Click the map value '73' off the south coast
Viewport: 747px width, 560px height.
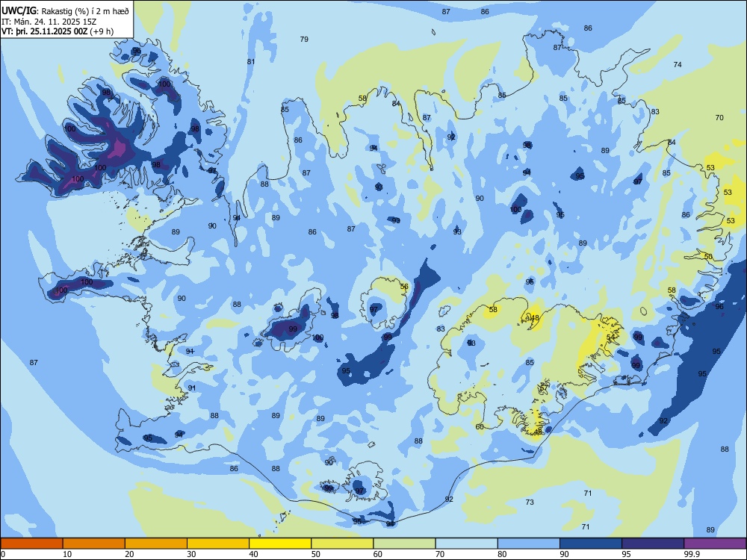[x=530, y=502]
